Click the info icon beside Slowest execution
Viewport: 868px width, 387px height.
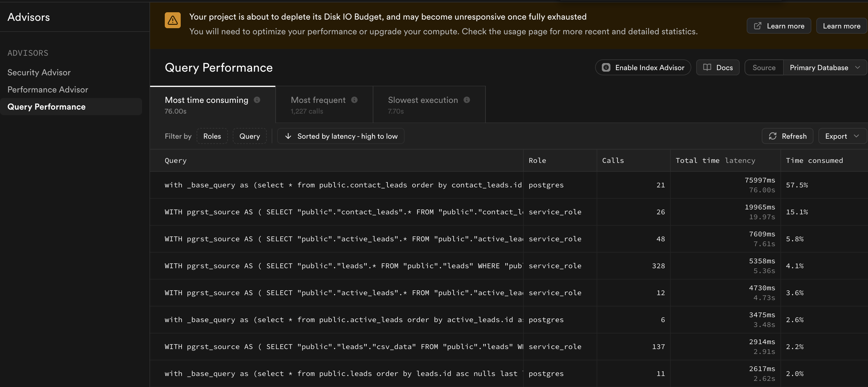pos(467,100)
